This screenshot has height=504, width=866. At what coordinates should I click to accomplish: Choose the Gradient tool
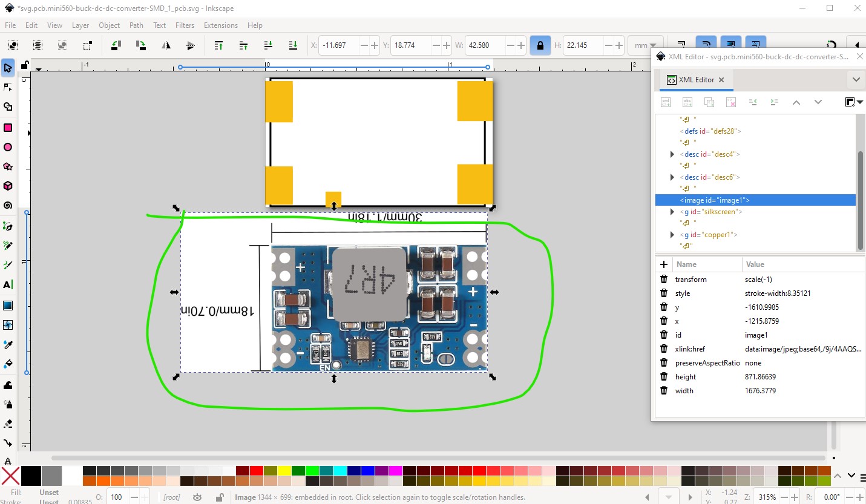click(x=8, y=305)
